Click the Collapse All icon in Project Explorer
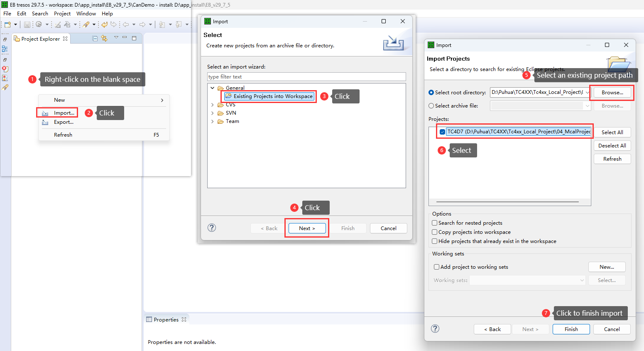644x351 pixels. (95, 38)
